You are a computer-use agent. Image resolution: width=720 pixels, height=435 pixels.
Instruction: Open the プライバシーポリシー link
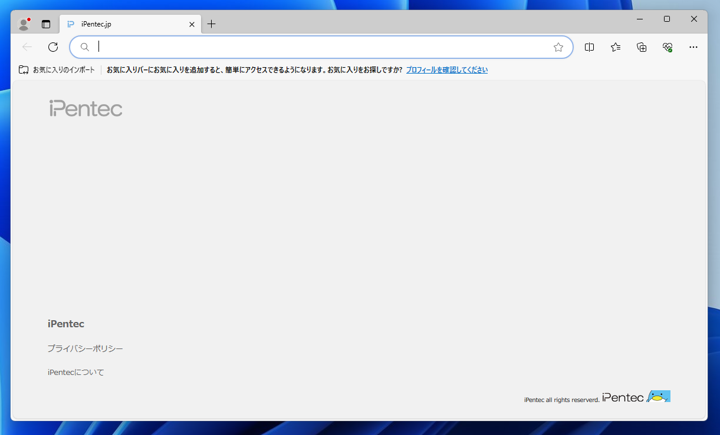[85, 349]
